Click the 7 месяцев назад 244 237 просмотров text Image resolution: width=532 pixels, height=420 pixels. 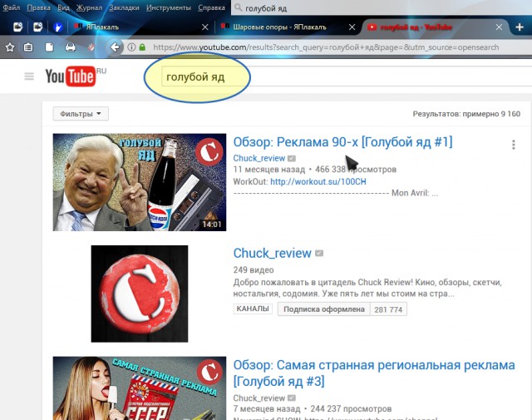313,409
